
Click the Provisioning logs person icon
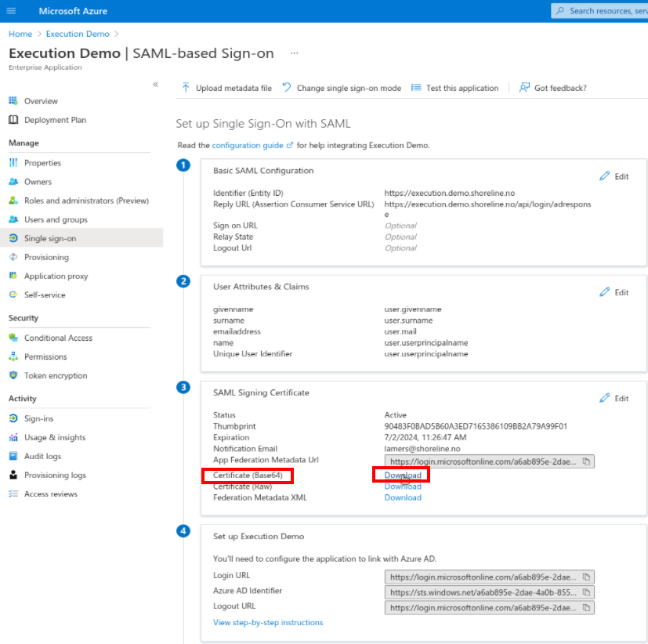tap(13, 475)
